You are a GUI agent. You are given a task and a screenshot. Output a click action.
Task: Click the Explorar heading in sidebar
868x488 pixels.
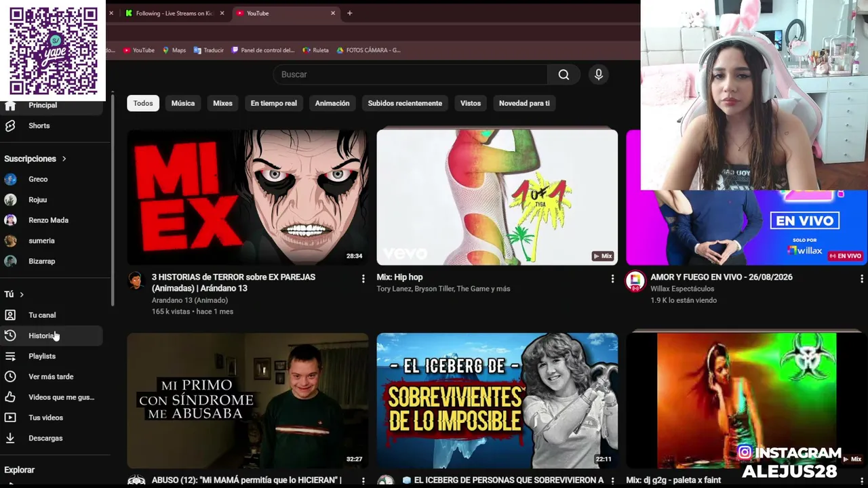tap(19, 470)
